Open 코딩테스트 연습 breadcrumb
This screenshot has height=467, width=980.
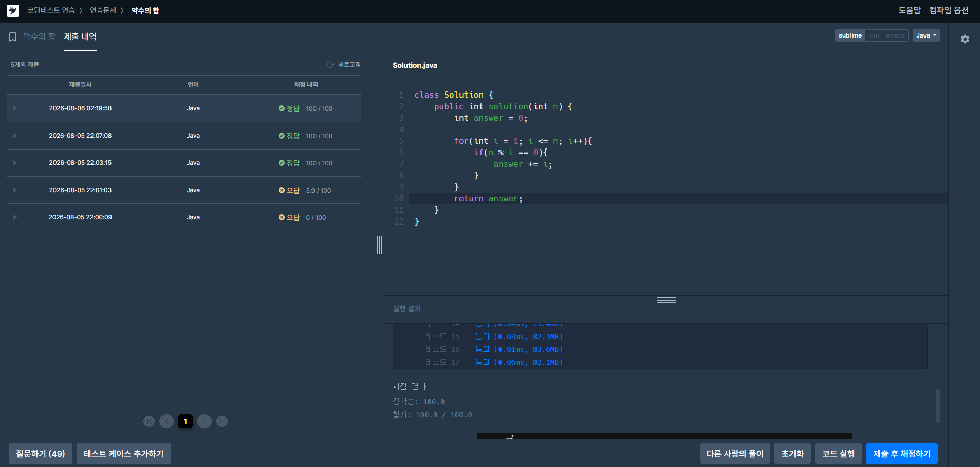tap(51, 10)
